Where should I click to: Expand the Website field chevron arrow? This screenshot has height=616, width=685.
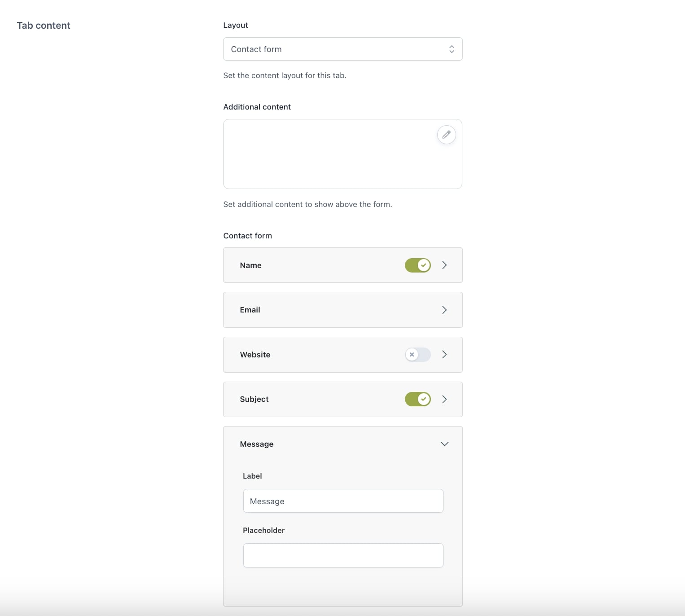click(x=444, y=355)
